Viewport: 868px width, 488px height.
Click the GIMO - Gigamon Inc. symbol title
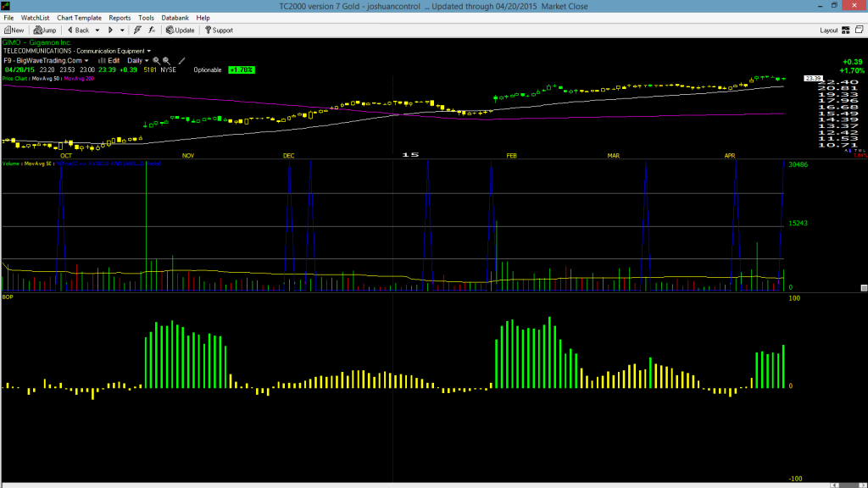(x=36, y=42)
